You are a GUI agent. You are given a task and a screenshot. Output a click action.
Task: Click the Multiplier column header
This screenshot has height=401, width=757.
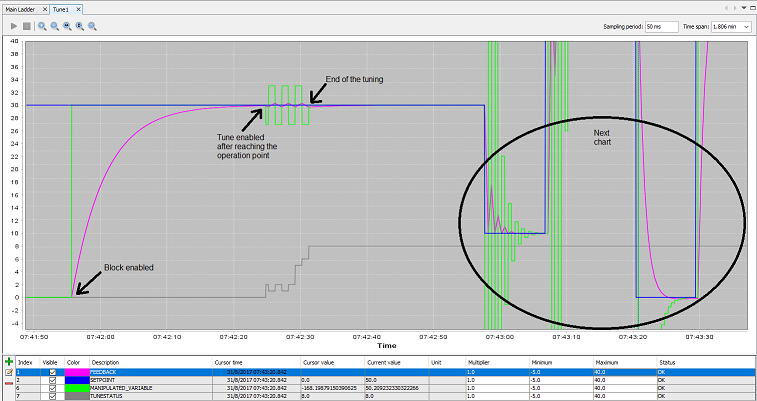click(497, 362)
